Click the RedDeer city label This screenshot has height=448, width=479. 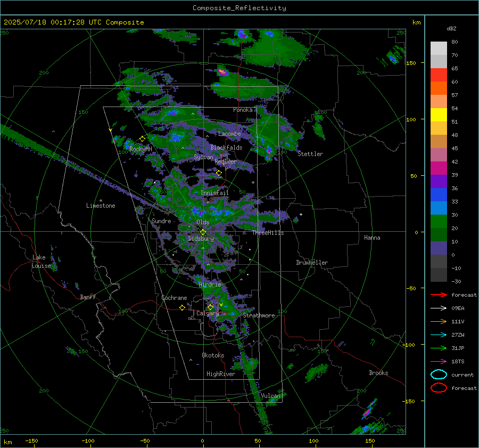[x=226, y=161]
